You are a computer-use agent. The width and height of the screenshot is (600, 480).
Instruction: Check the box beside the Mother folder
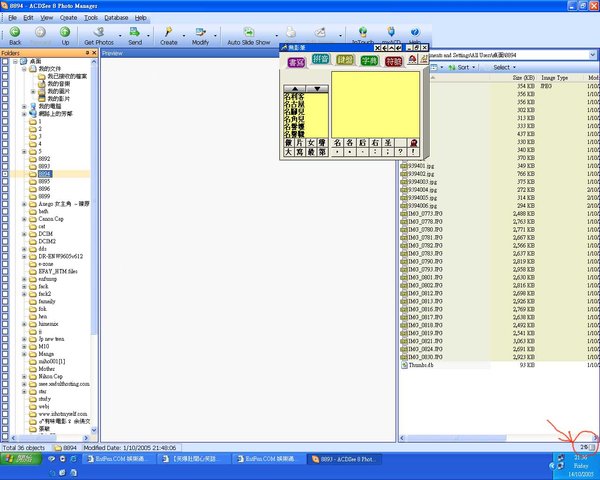(x=5, y=369)
